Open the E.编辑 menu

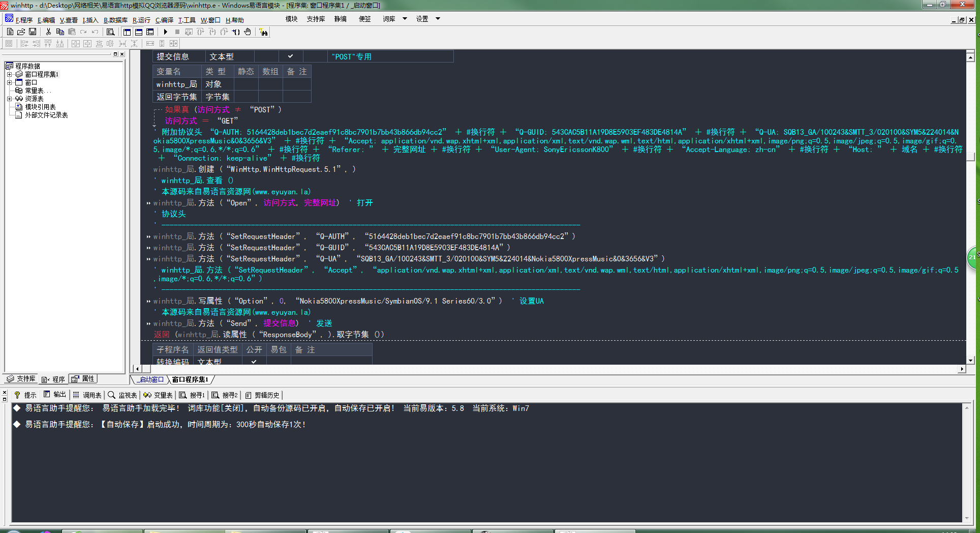coord(46,20)
